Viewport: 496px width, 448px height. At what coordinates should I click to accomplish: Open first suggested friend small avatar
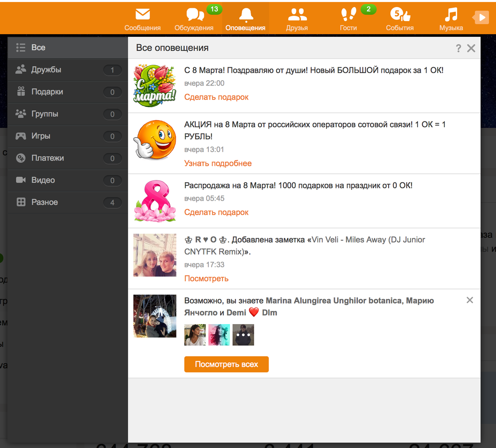195,335
